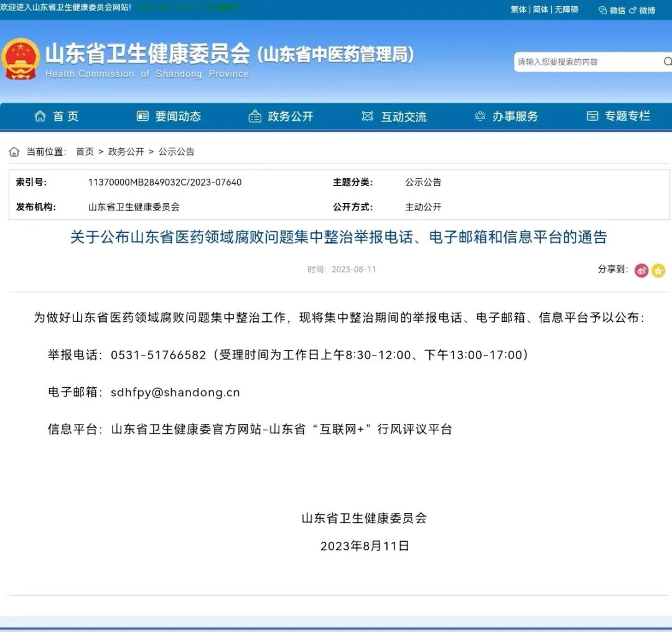Viewport: 672px width, 632px height.
Task: Click the breadcrumb home icon
Action: [14, 152]
